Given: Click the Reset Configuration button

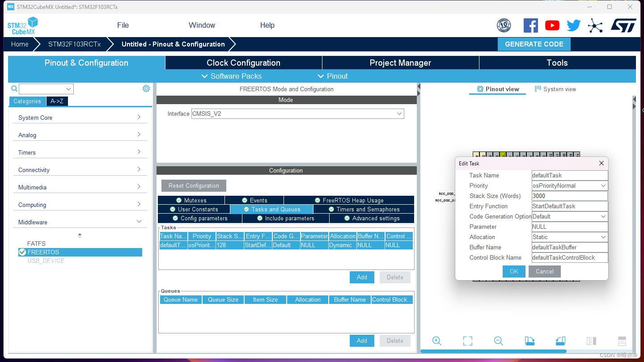Looking at the screenshot, I should point(194,185).
